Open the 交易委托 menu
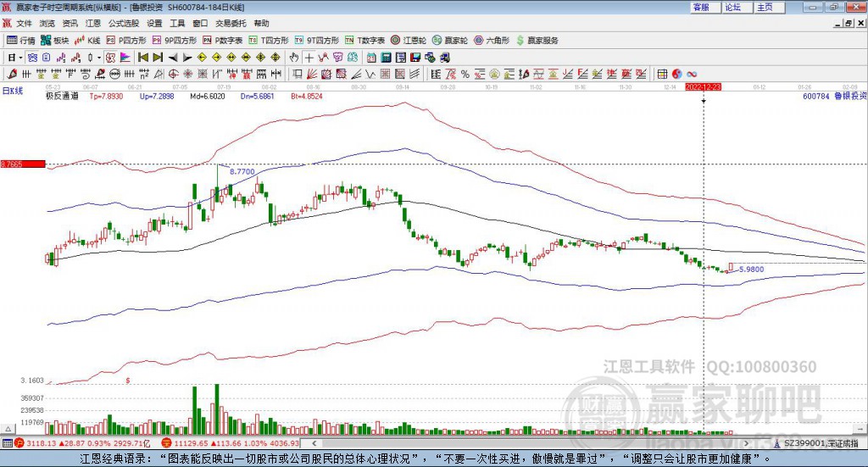 click(231, 23)
